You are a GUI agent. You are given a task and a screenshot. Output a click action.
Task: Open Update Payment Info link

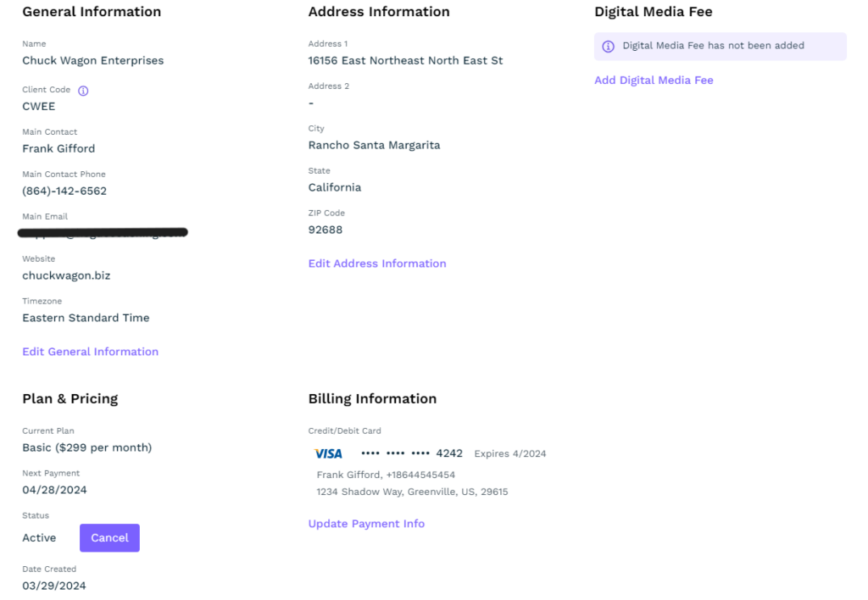pyautogui.click(x=366, y=524)
